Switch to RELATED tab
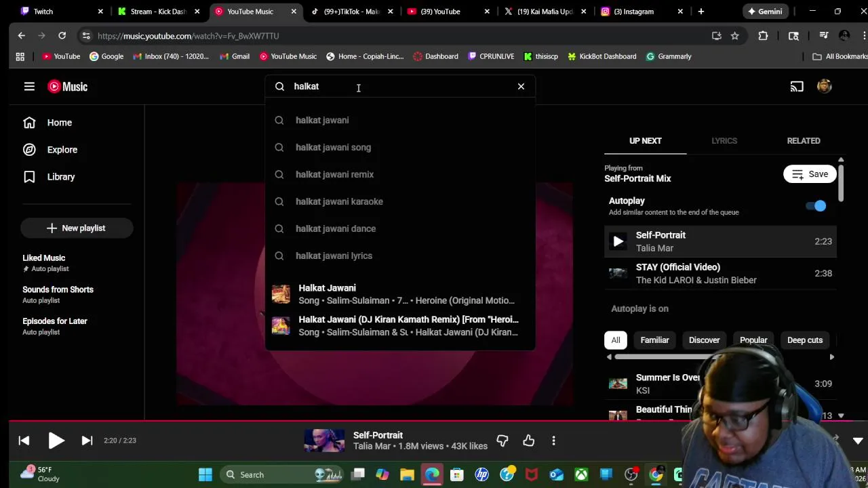This screenshot has width=868, height=488. click(x=804, y=140)
